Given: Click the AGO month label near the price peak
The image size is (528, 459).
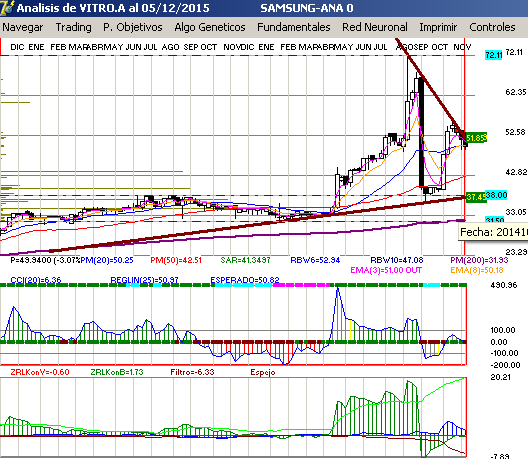Looking at the screenshot, I should click(404, 47).
